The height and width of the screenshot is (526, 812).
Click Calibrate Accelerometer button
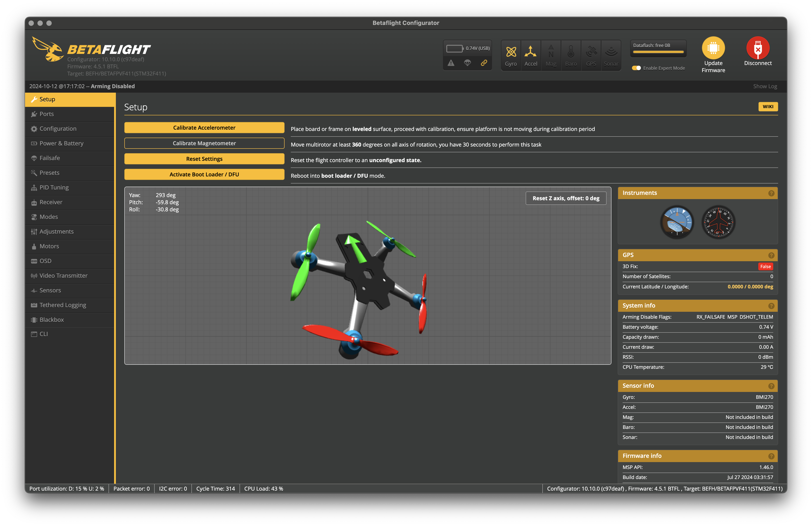tap(204, 128)
